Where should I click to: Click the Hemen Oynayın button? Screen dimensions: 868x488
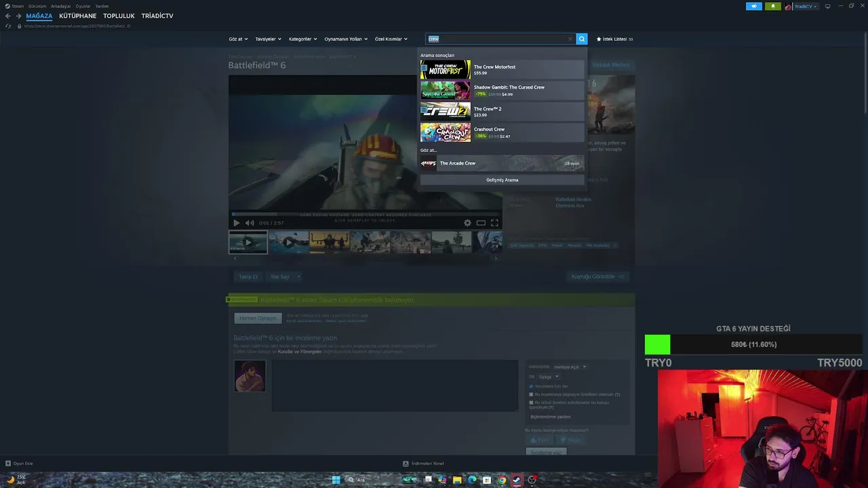258,319
